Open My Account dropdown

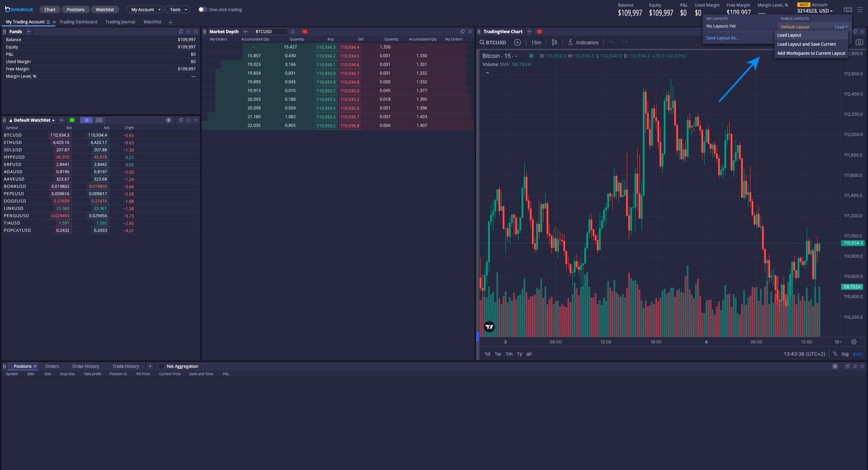(x=145, y=10)
